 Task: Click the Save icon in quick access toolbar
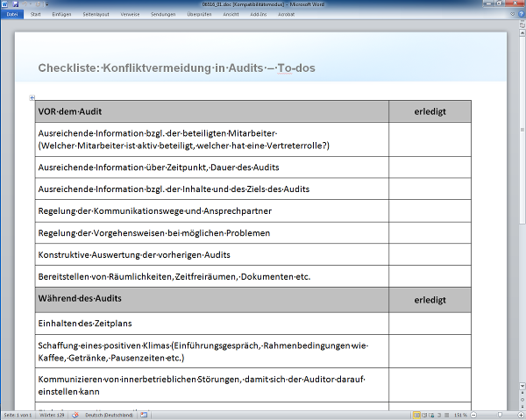coord(15,4)
